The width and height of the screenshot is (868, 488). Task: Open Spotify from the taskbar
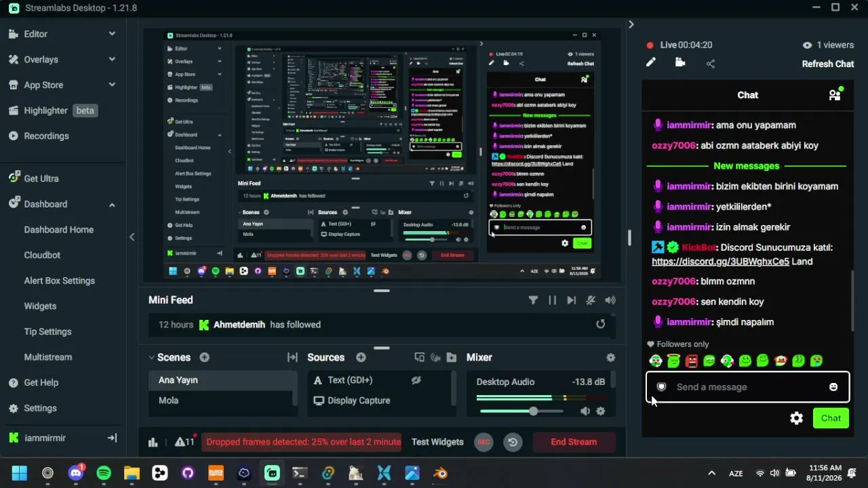click(104, 473)
